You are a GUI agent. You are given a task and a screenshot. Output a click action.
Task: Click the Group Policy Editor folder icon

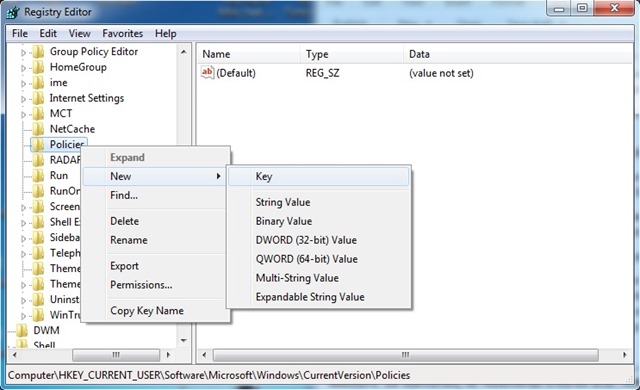[x=38, y=52]
